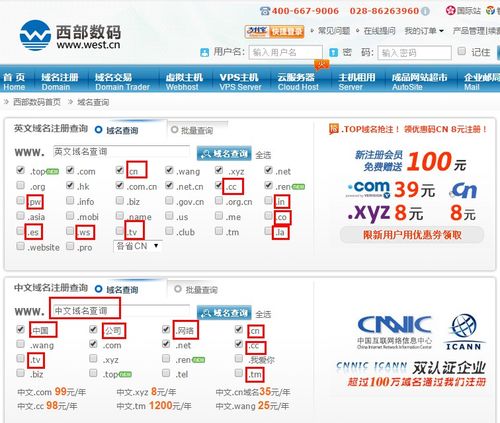Check the .pro checkbox
Viewport: 500px width, 423px height.
[x=70, y=246]
